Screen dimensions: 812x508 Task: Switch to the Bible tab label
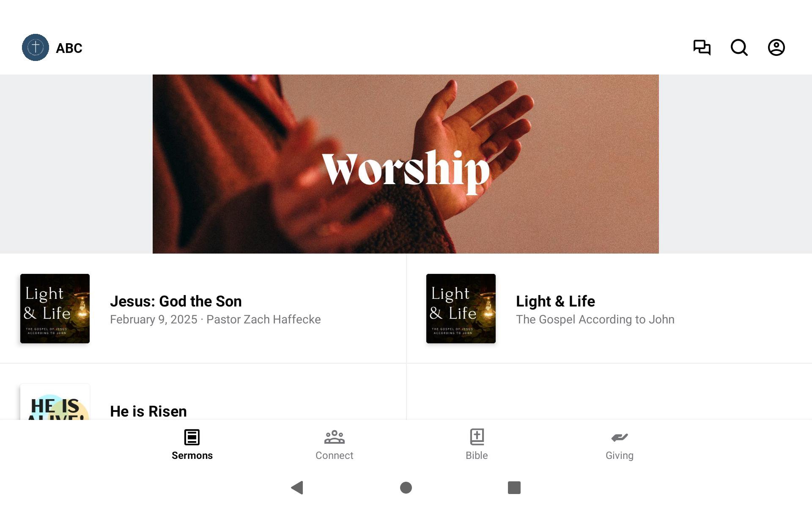[477, 456]
